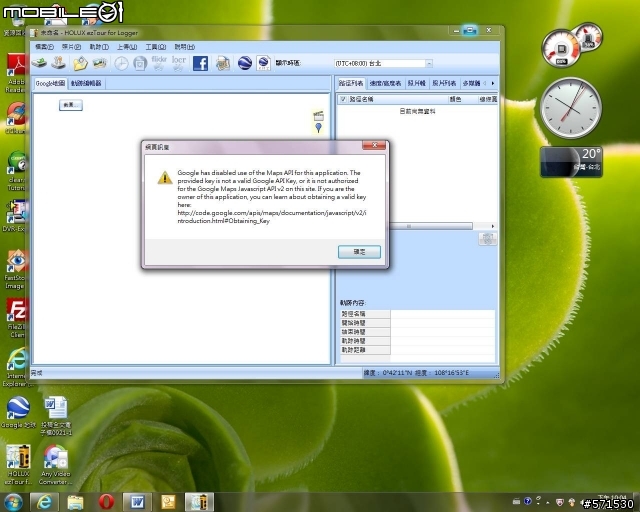This screenshot has width=640, height=512.
Task: Click the analog clock desktop gadget
Action: click(x=571, y=108)
